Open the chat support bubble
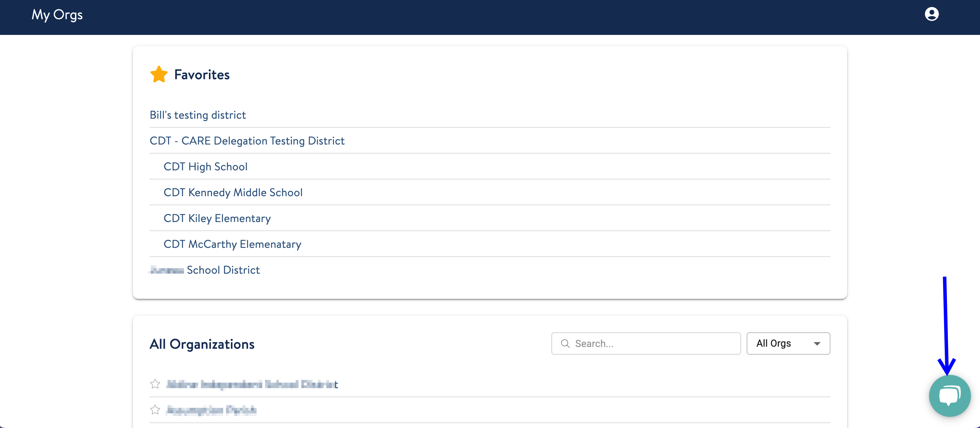 pyautogui.click(x=949, y=396)
